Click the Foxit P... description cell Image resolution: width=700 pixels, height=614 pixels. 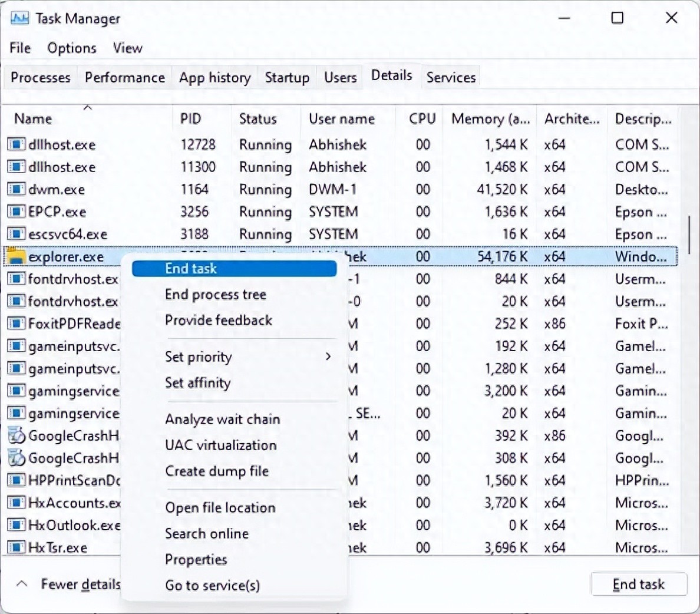click(642, 323)
